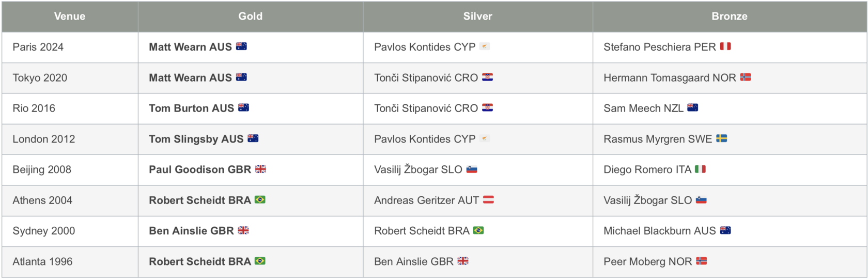Click the British flag next to Paul Goodison
Screen dimensions: 868x279
[261, 169]
